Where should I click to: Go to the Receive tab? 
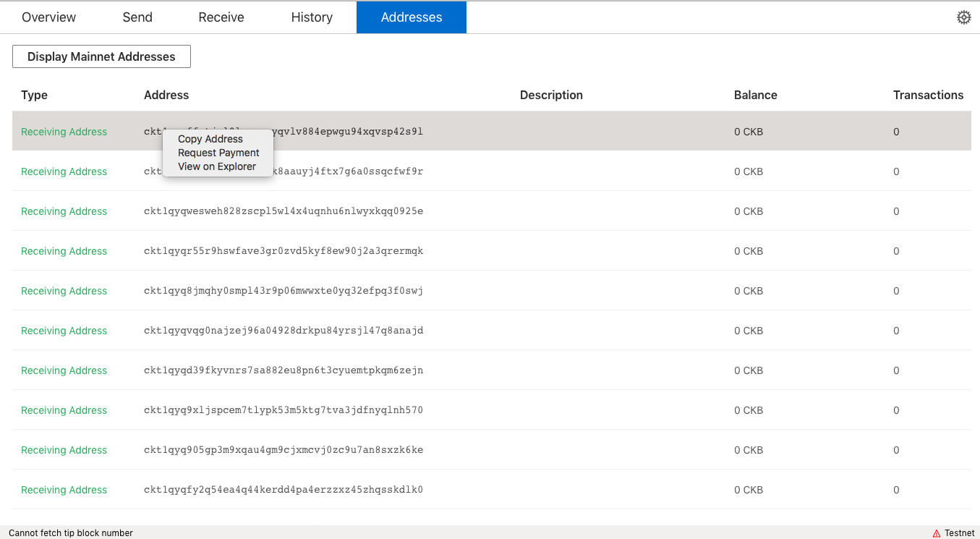point(221,17)
